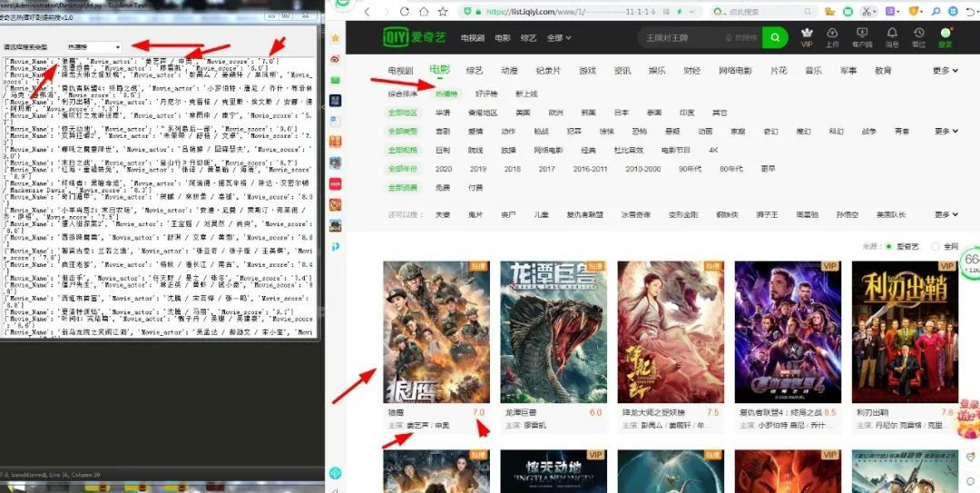This screenshot has width=980, height=493.
Task: Click the purple extension icon in browser toolbar
Action: (x=890, y=11)
